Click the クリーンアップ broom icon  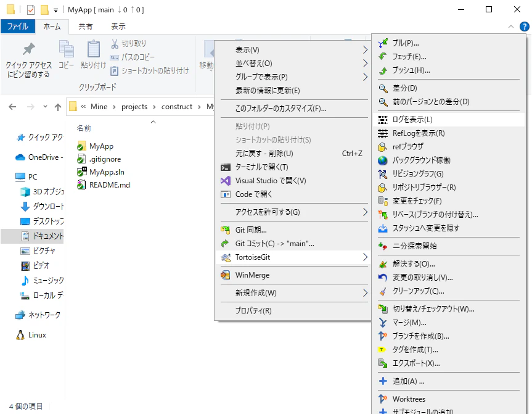[383, 291]
